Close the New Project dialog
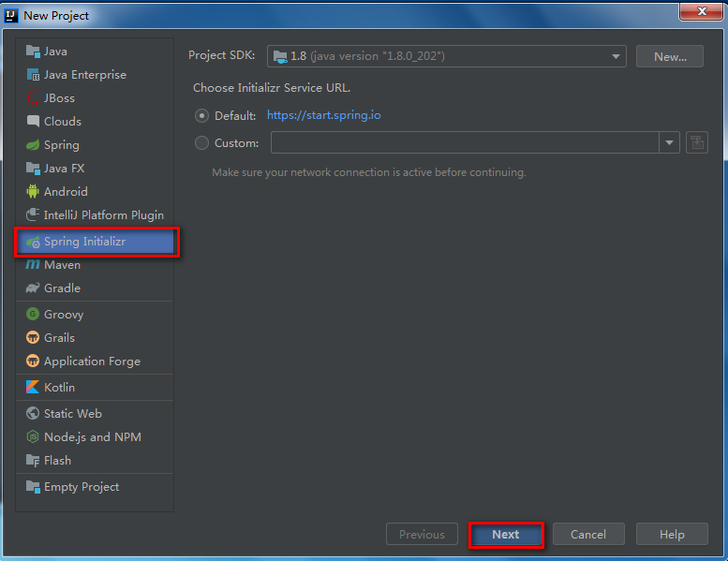Screen dimensions: 728x561 [x=701, y=11]
